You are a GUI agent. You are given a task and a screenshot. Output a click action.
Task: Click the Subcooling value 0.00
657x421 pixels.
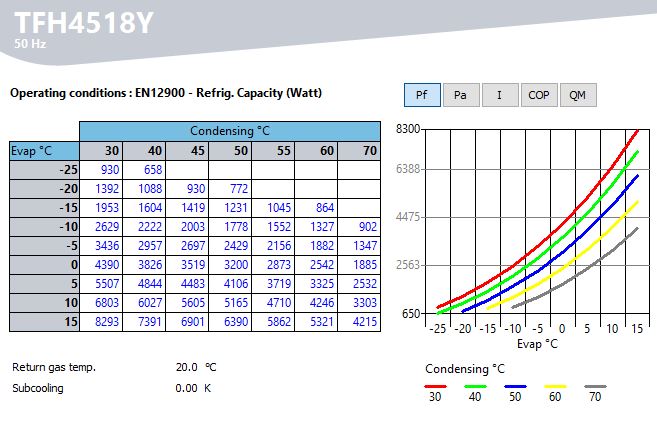point(186,387)
